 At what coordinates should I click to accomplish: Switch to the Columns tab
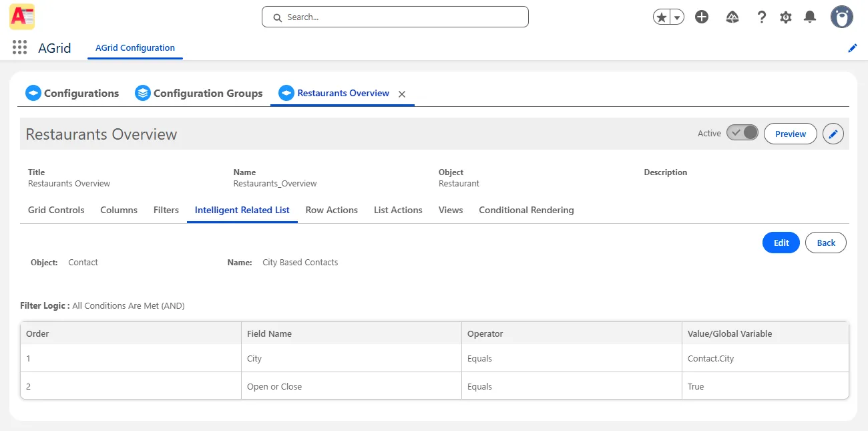(x=119, y=210)
